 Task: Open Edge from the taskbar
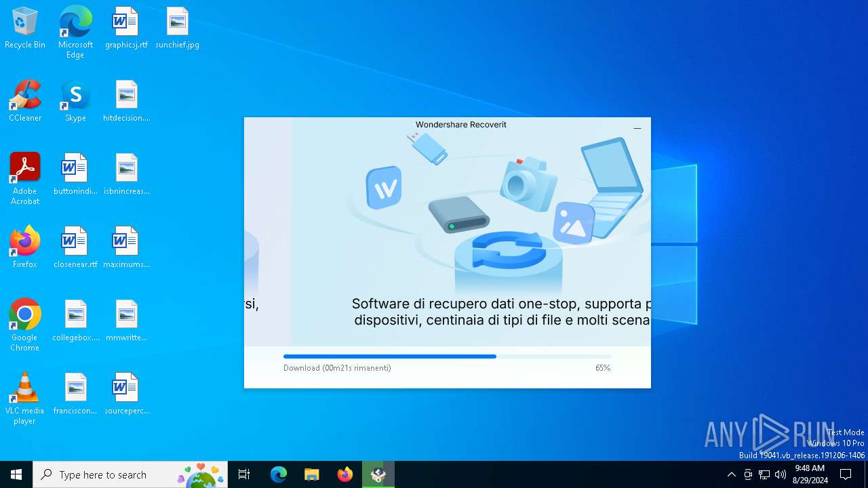click(x=279, y=474)
